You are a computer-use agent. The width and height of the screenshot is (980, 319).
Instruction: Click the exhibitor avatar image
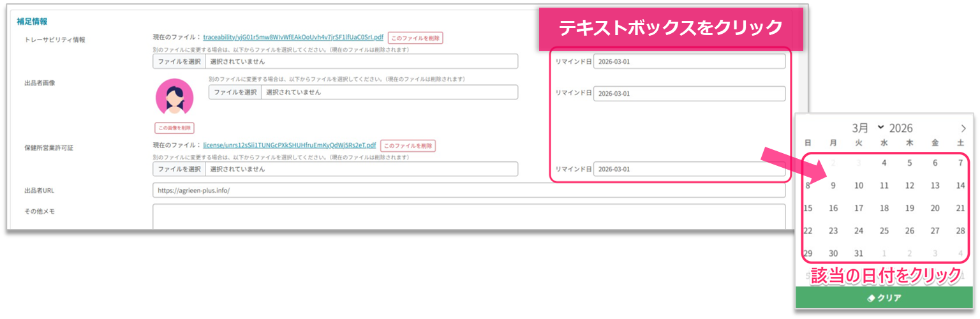pos(174,97)
